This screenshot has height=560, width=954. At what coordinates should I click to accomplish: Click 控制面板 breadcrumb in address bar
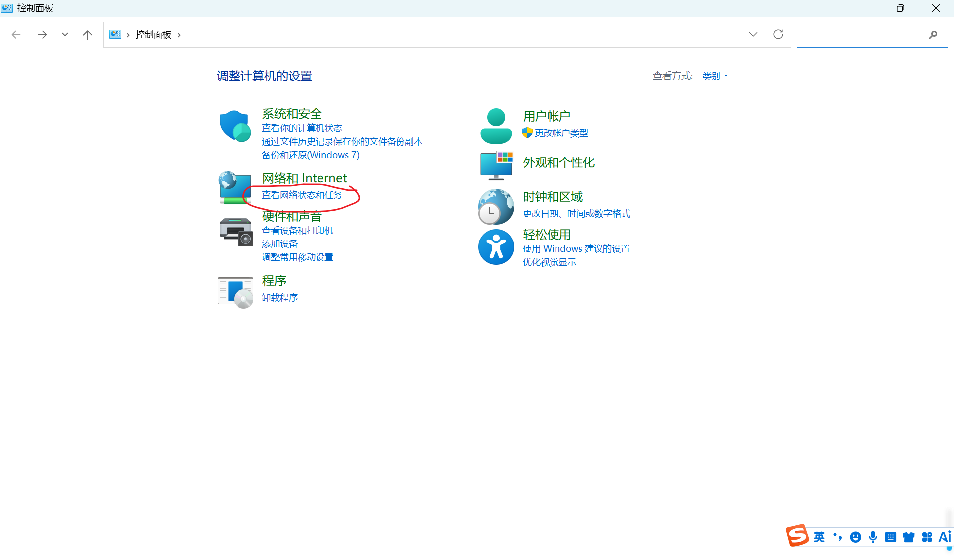[x=153, y=34]
